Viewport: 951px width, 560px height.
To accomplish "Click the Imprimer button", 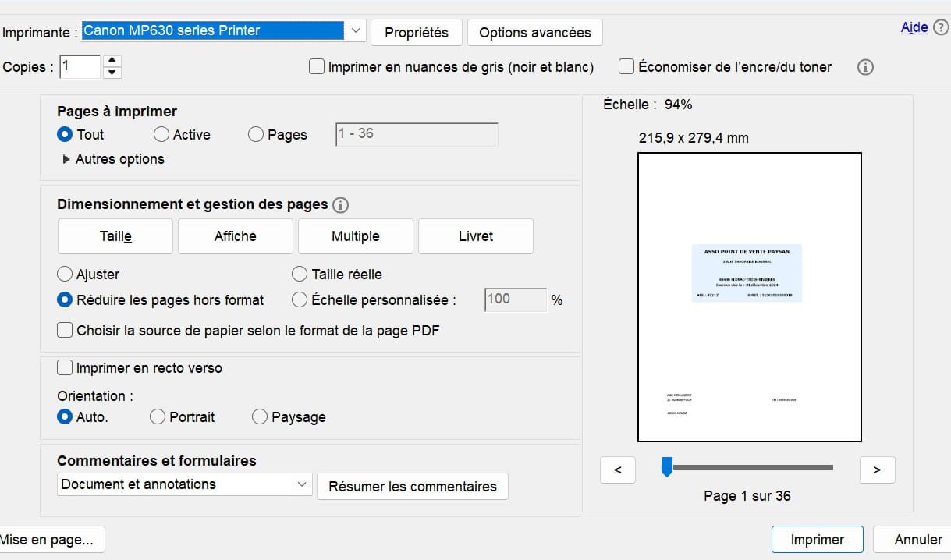I will [x=817, y=540].
